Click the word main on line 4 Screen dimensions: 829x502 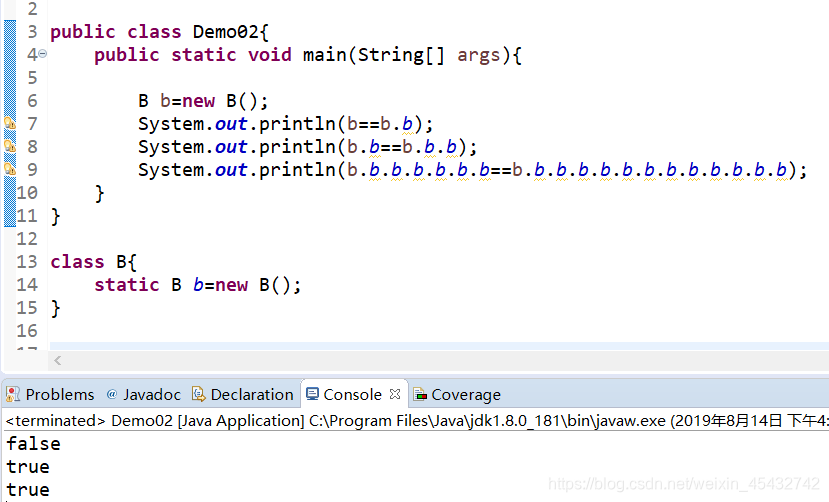pyautogui.click(x=324, y=54)
